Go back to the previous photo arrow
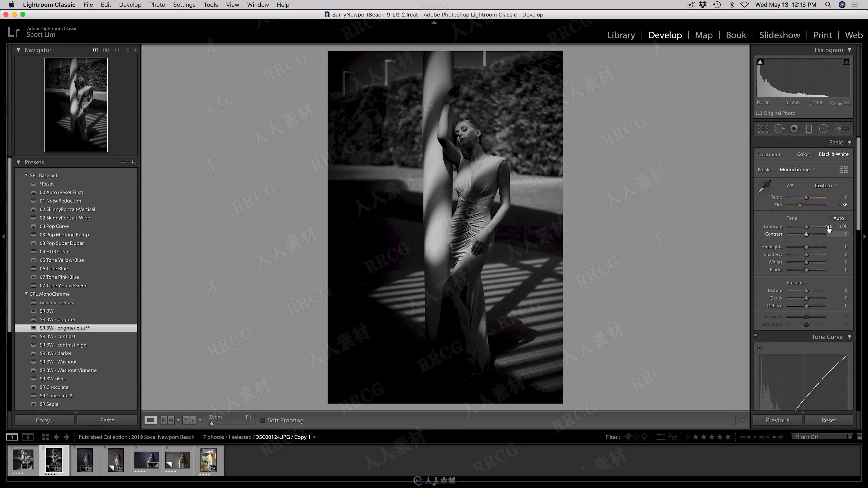The width and height of the screenshot is (868, 488). click(56, 437)
